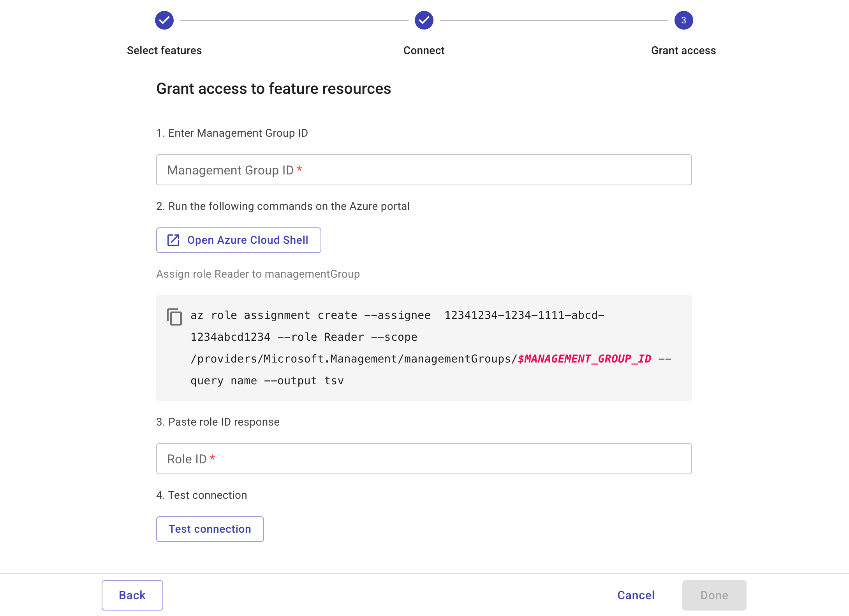
Task: Click the external link icon on Azure Cloud Shell
Action: pyautogui.click(x=173, y=240)
